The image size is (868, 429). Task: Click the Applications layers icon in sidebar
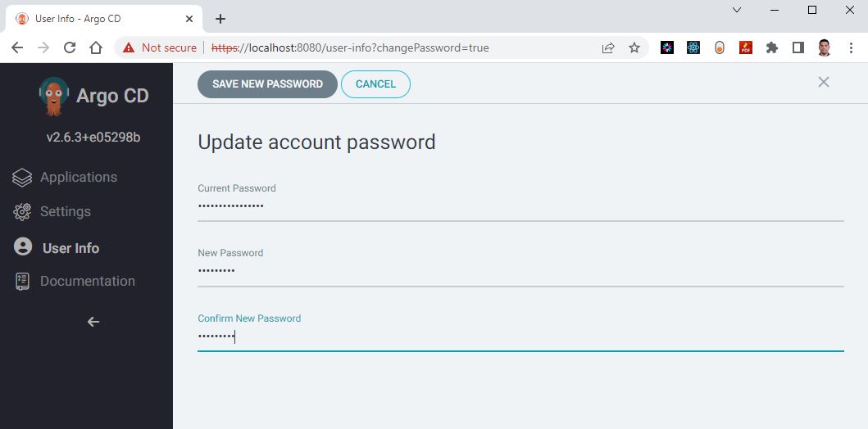click(22, 178)
